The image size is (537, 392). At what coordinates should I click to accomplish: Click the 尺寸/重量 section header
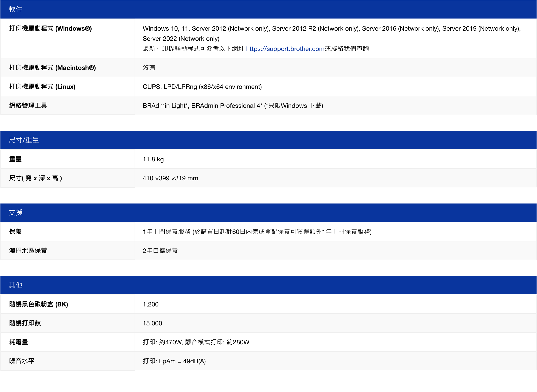click(24, 140)
